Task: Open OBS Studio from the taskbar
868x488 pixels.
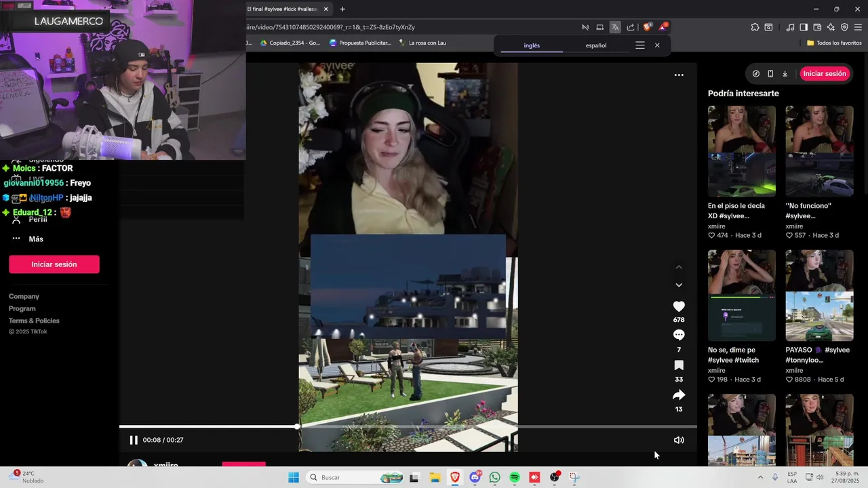Action: [555, 478]
